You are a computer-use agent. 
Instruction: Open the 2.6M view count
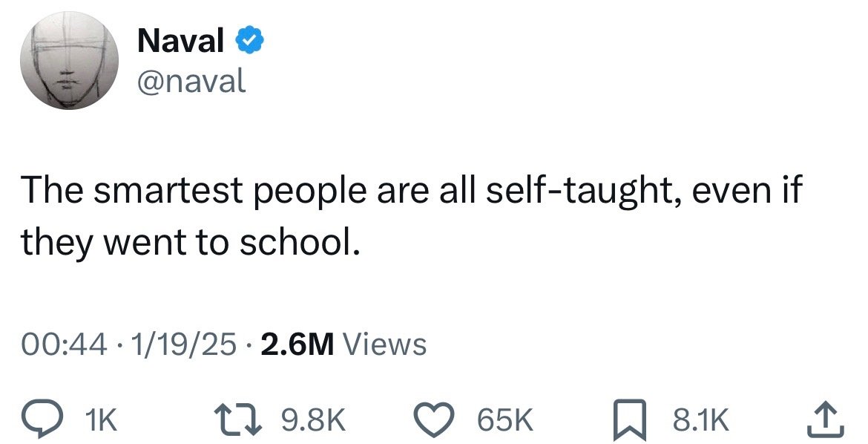pyautogui.click(x=296, y=345)
